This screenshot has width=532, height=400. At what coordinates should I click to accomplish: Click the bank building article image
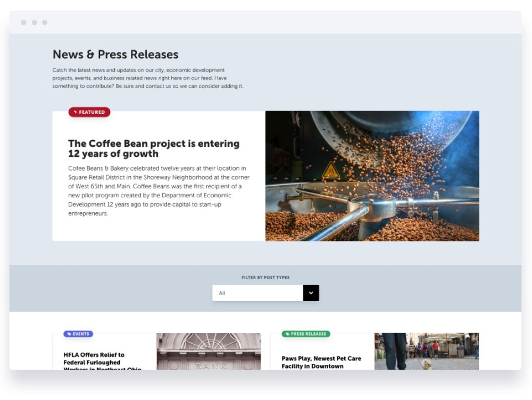pos(209,351)
